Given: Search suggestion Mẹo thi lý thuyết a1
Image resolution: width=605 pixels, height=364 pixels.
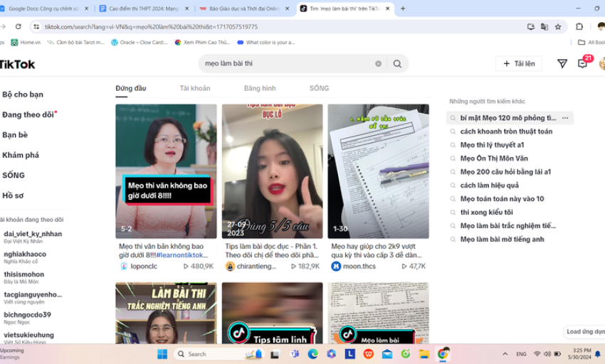Looking at the screenshot, I should pos(492,145).
